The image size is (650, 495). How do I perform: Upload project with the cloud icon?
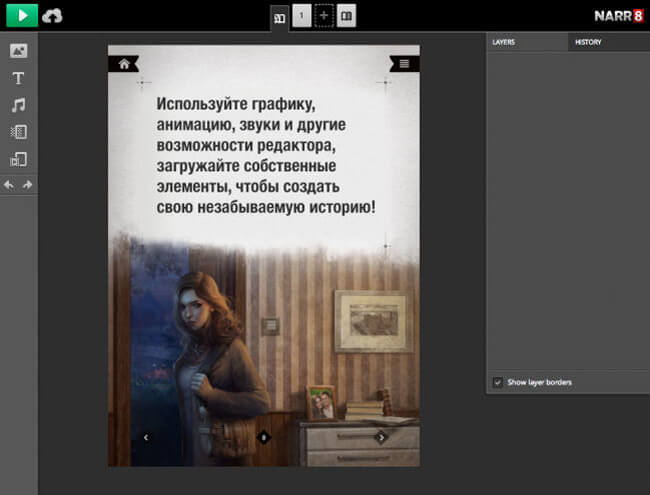click(x=52, y=16)
